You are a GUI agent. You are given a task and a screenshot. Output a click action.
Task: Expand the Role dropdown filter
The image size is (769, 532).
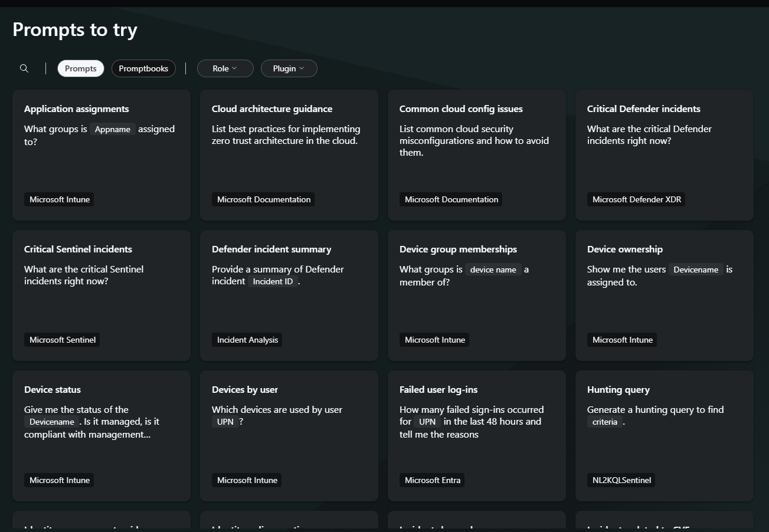[225, 68]
